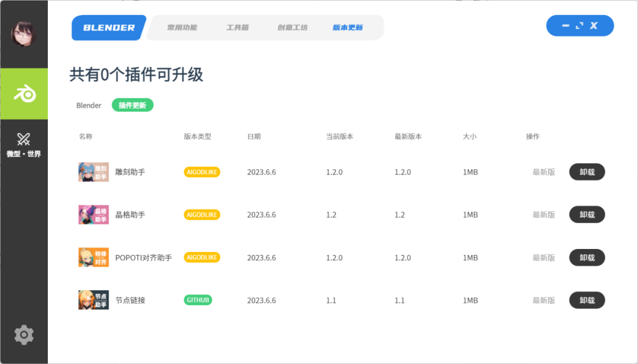Select the 插件更新 pill tab
This screenshot has height=364, width=638.
pyautogui.click(x=133, y=105)
